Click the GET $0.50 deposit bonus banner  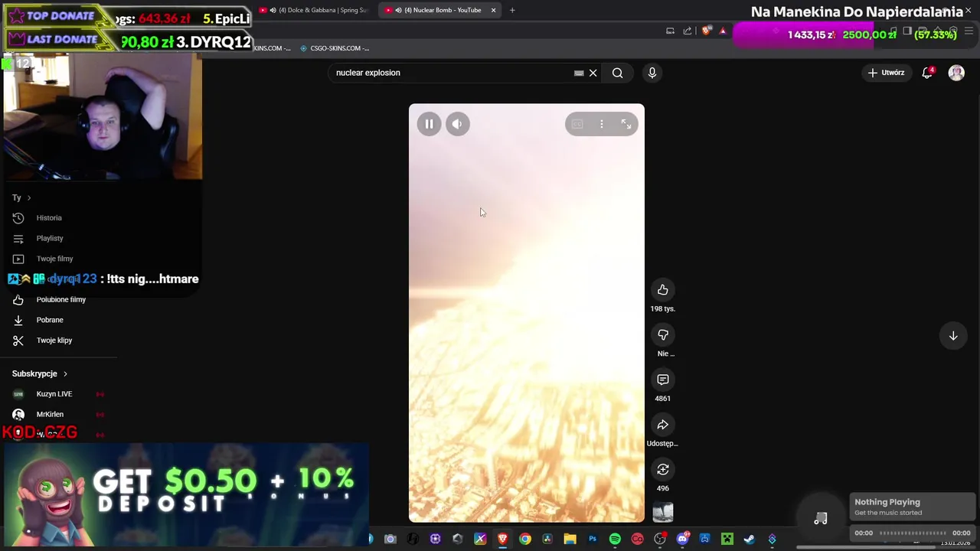(186, 494)
